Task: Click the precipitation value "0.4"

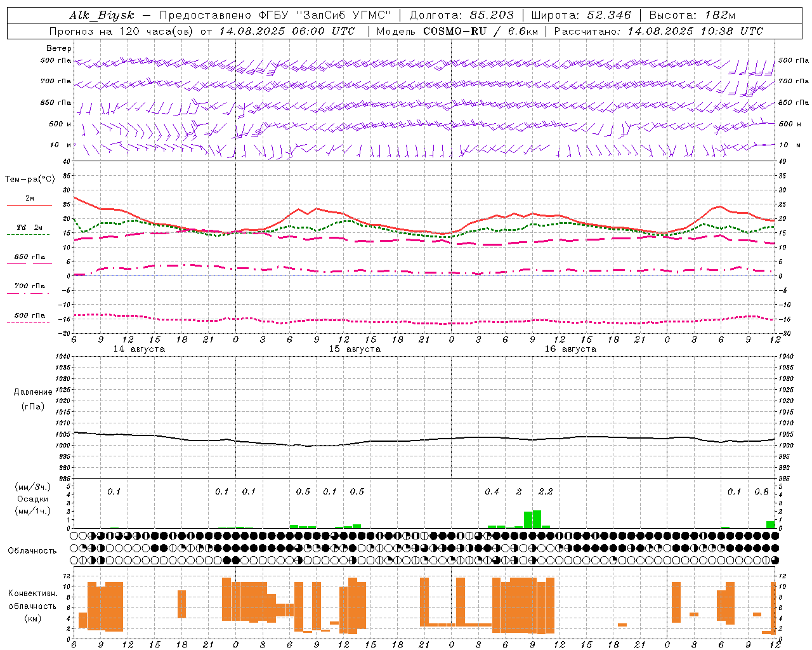Action: [492, 491]
